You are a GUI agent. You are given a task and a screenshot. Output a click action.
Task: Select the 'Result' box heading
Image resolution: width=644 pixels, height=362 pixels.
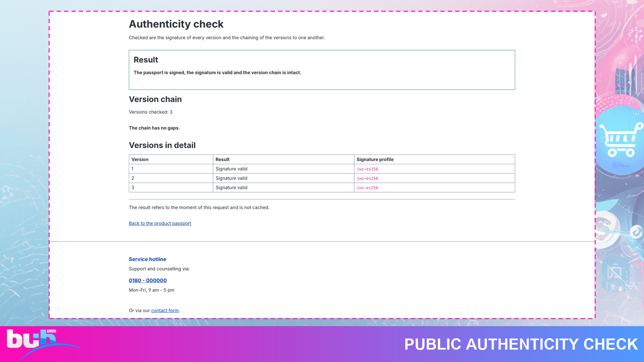coord(146,60)
